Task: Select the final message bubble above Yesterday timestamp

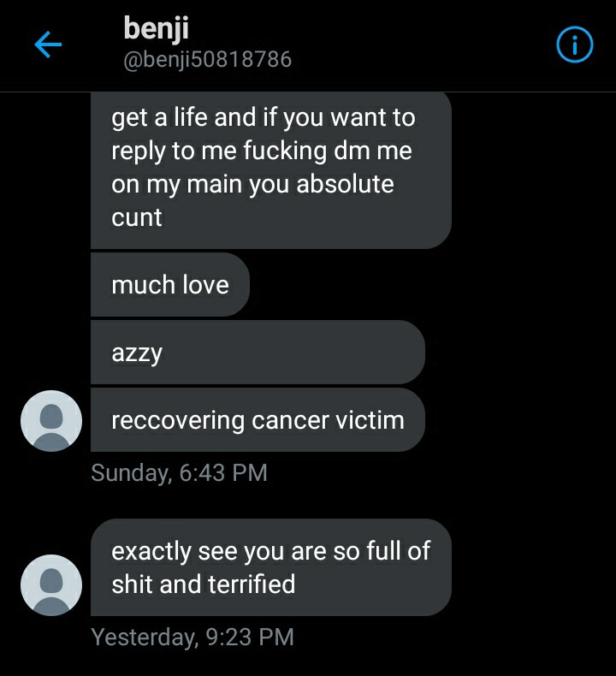Action: [271, 567]
